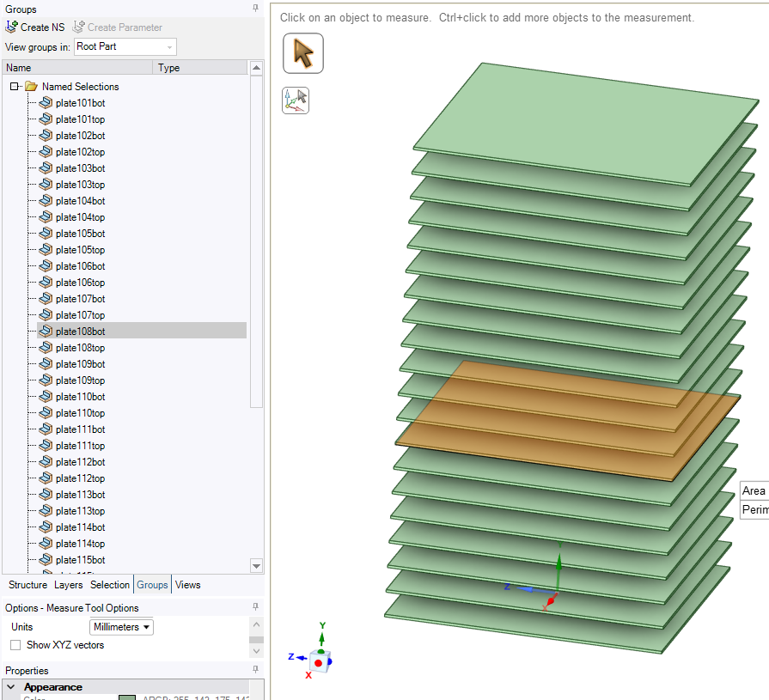Click the groups list scroll down arrow
This screenshot has height=700, width=769.
tap(256, 565)
